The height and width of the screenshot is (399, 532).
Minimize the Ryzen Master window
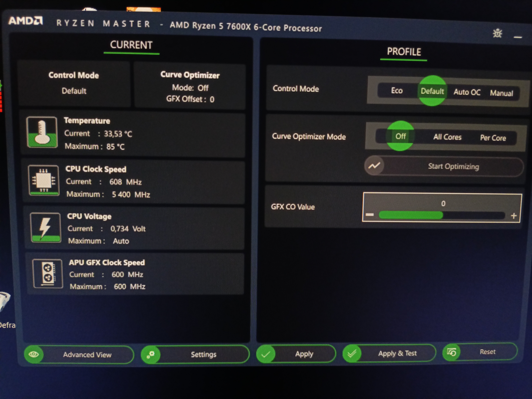(518, 37)
